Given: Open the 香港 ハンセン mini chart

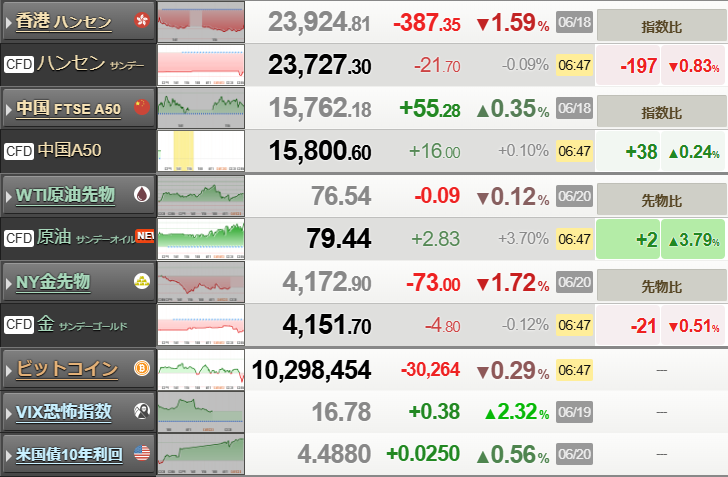Looking at the screenshot, I should pyautogui.click(x=201, y=22).
